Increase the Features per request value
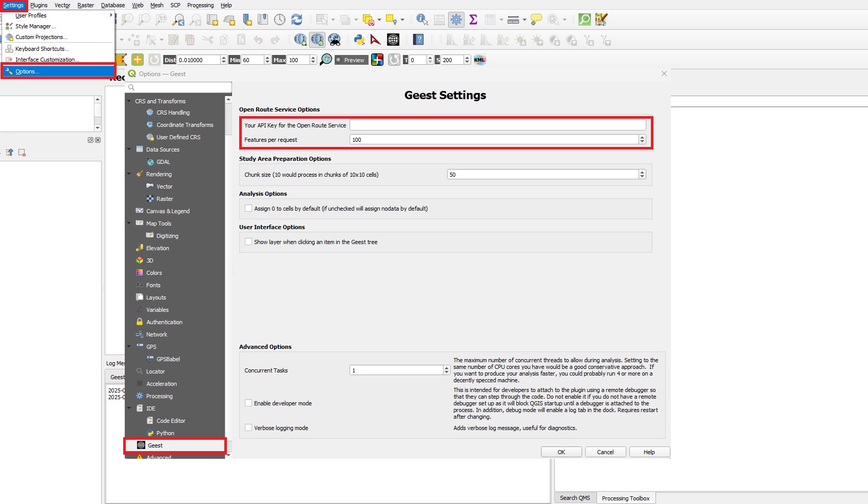Image resolution: width=868 pixels, height=504 pixels. tap(642, 137)
